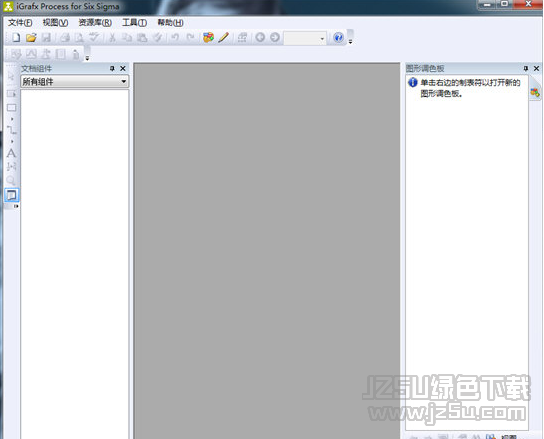This screenshot has width=544, height=439.
Task: Expand main toolbar overflow options arrow
Action: [350, 42]
